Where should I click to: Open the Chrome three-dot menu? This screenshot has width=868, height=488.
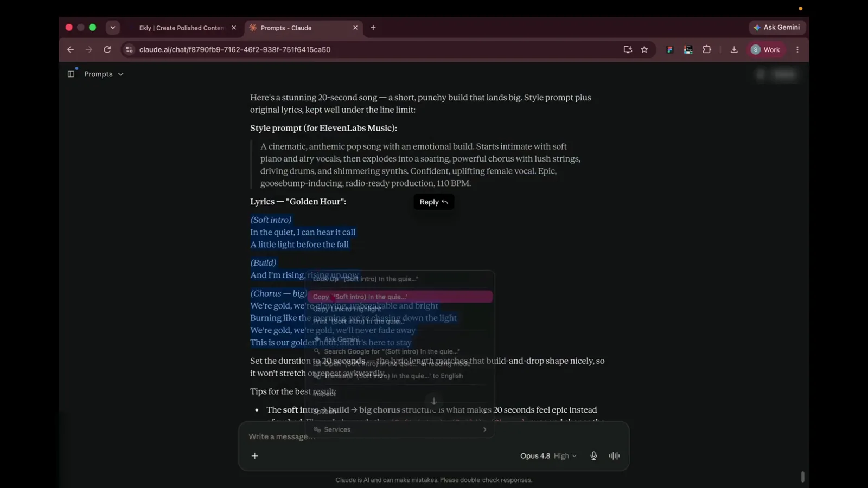coord(797,49)
